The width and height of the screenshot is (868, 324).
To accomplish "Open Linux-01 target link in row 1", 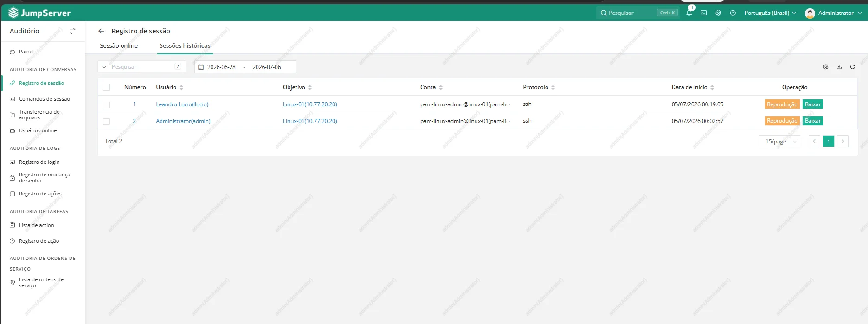I will click(310, 104).
